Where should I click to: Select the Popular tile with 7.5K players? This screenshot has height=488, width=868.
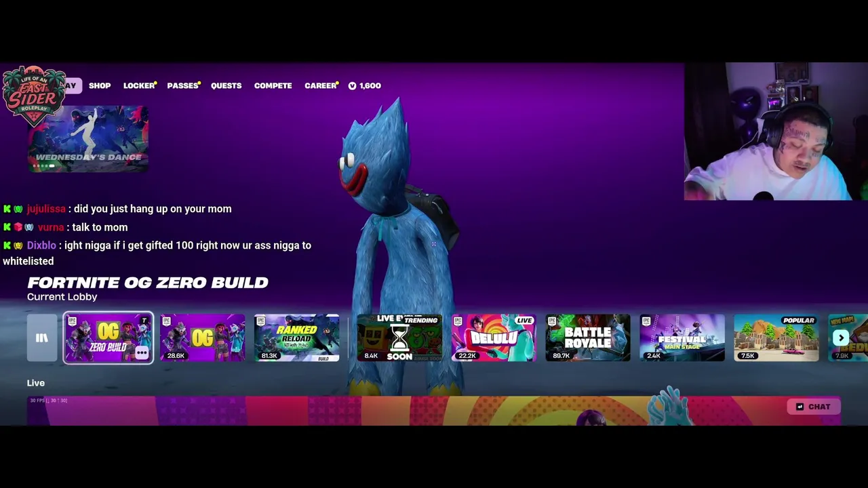point(776,338)
